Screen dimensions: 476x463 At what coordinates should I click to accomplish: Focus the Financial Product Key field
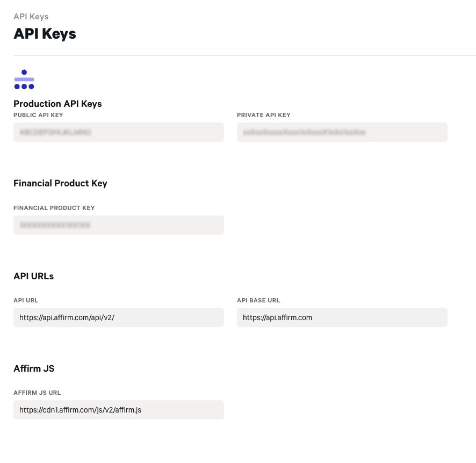[119, 225]
